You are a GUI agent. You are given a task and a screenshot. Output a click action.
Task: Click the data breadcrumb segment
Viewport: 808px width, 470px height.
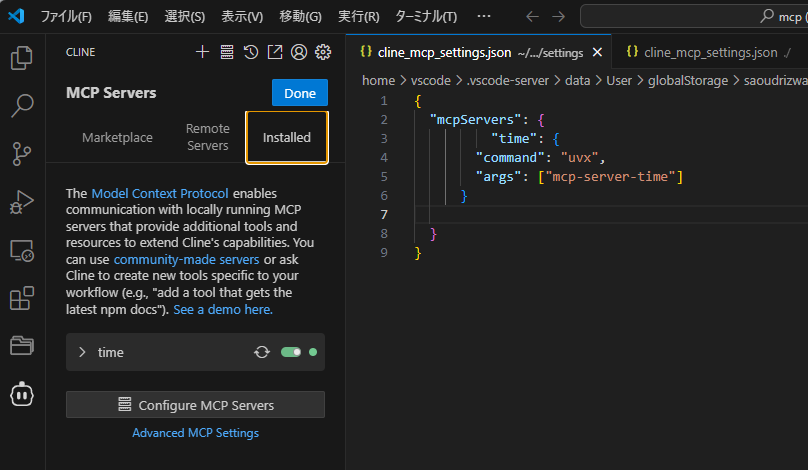pyautogui.click(x=577, y=80)
